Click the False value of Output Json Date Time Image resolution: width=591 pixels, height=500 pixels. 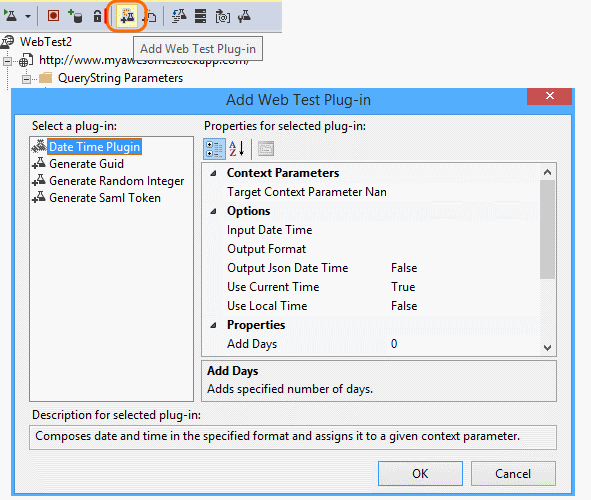click(x=404, y=268)
